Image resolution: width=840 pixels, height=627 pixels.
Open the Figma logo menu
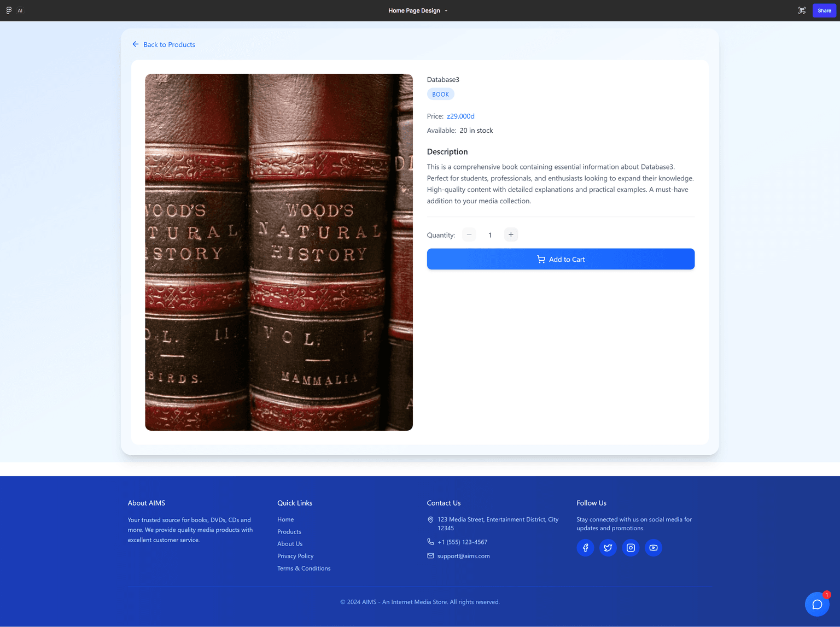(9, 10)
